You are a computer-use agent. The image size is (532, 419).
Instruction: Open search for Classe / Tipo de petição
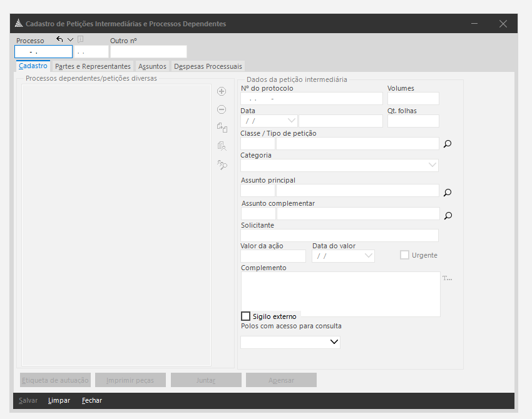448,144
